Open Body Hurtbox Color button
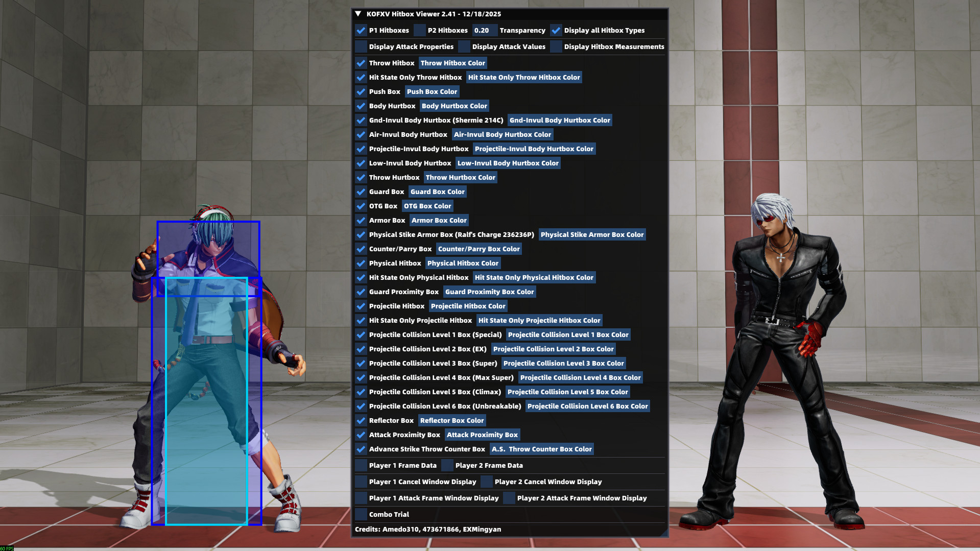Image resolution: width=980 pixels, height=551 pixels. [455, 106]
